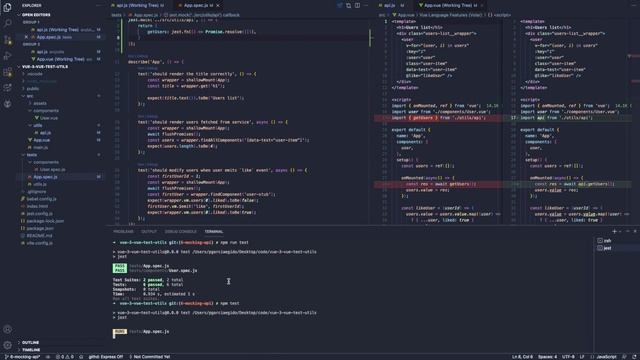
Task: Select the Terminal panel tab
Action: (x=214, y=231)
